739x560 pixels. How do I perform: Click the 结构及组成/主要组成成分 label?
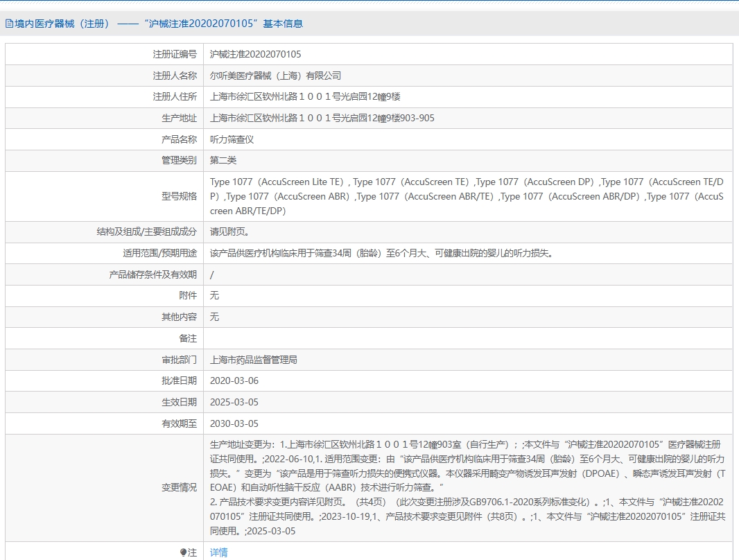coord(146,231)
